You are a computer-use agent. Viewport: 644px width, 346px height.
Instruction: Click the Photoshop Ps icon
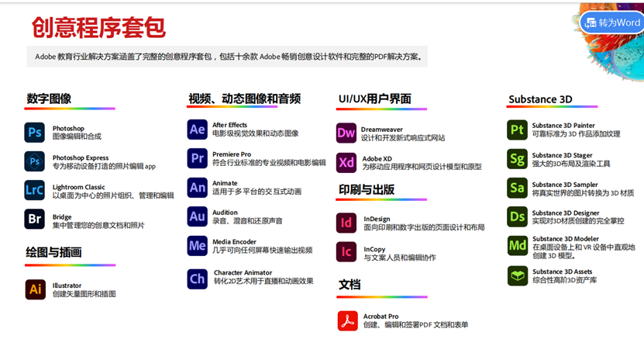[35, 133]
